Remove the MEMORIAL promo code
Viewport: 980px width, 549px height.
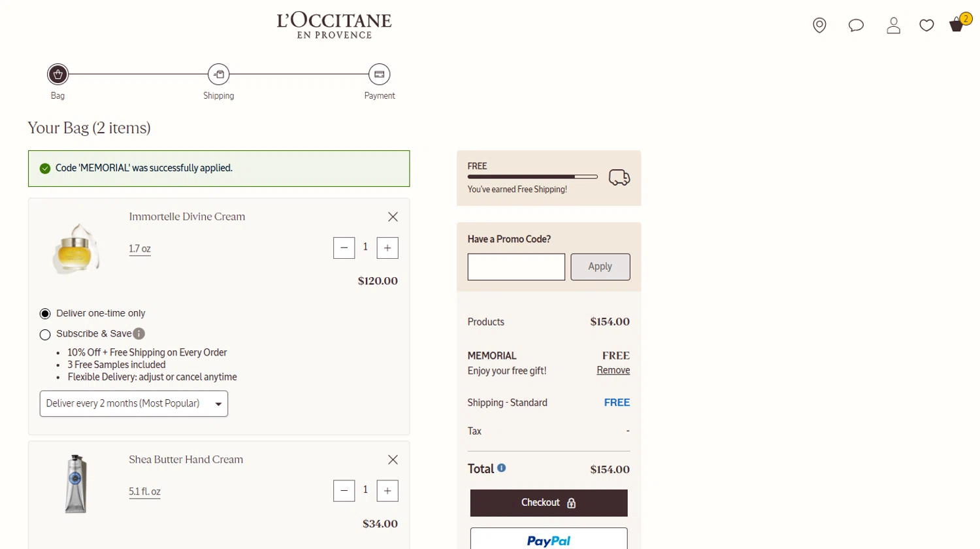tap(613, 370)
